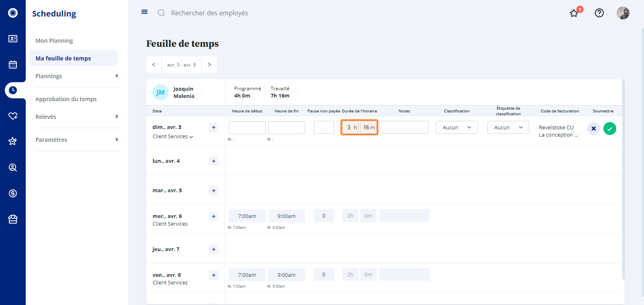This screenshot has width=644, height=305.
Task: Click the minutes duration field showing 16 m
Action: coord(368,127)
